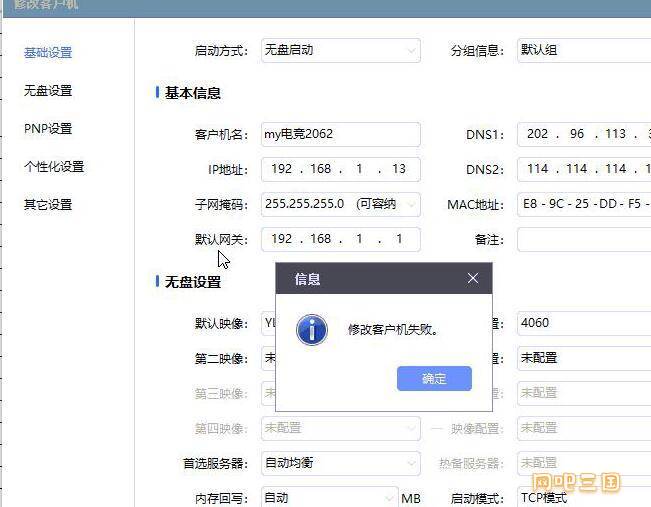Open the 热备服务器 dropdown
Viewport: 651px width, 507px height.
pos(584,463)
